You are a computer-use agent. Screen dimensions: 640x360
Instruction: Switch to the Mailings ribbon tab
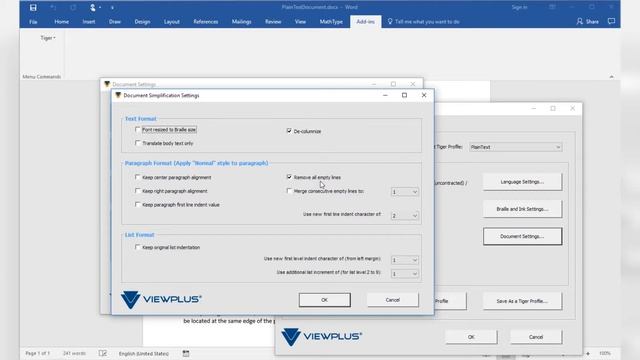coord(242,22)
